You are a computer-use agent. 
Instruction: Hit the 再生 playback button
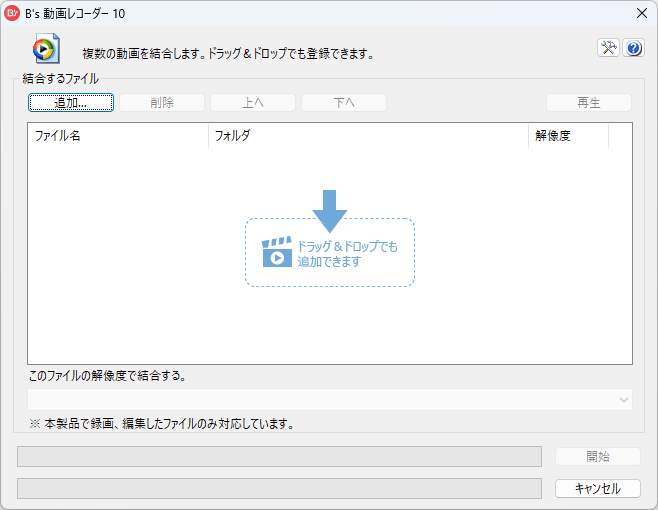pos(588,102)
